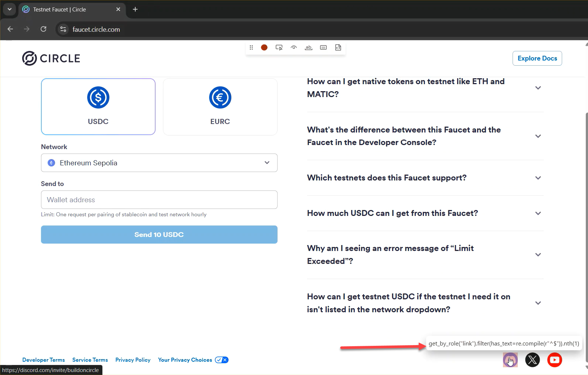Select the Assert value tool icon
This screenshot has width=588, height=375.
coord(323,48)
